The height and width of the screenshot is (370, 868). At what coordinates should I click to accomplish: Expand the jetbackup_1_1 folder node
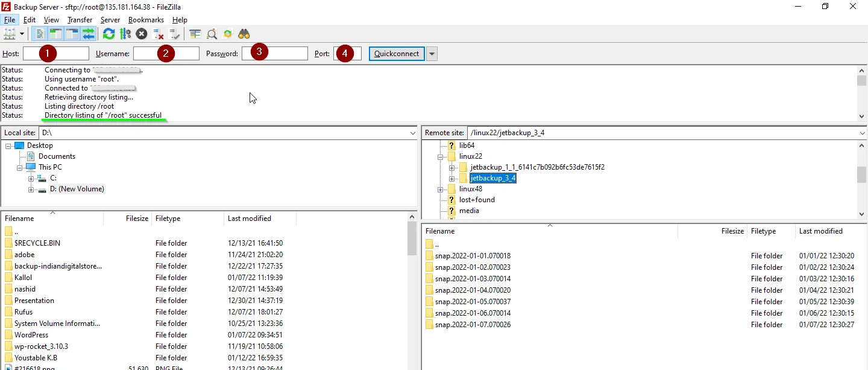pyautogui.click(x=451, y=168)
